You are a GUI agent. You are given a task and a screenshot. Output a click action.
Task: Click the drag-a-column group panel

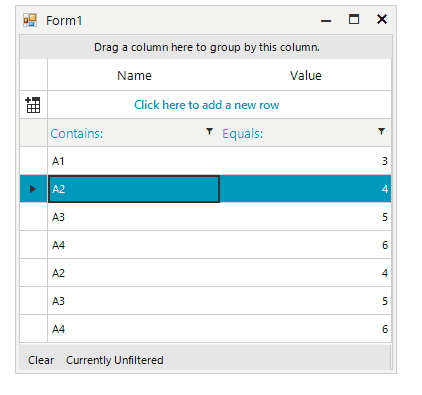pyautogui.click(x=206, y=47)
